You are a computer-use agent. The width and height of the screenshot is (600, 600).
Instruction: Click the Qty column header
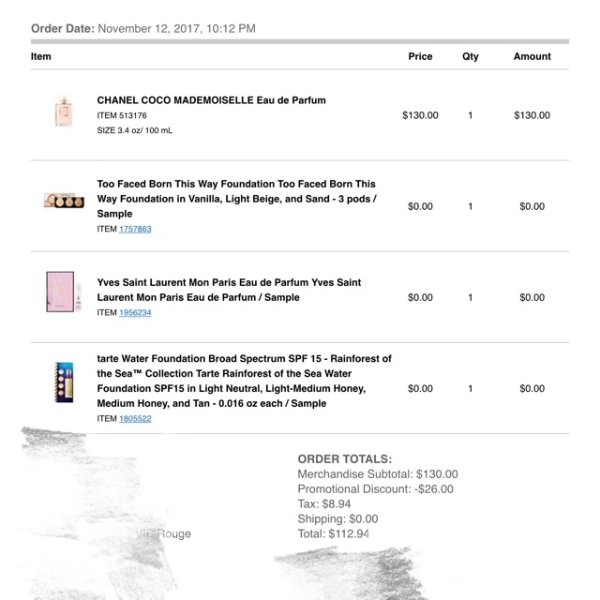click(470, 57)
